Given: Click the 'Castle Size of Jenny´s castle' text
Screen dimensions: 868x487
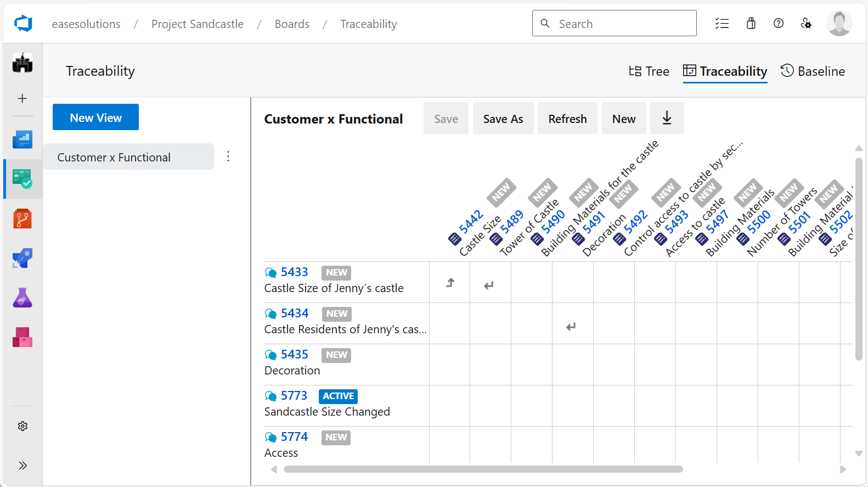Looking at the screenshot, I should point(334,288).
